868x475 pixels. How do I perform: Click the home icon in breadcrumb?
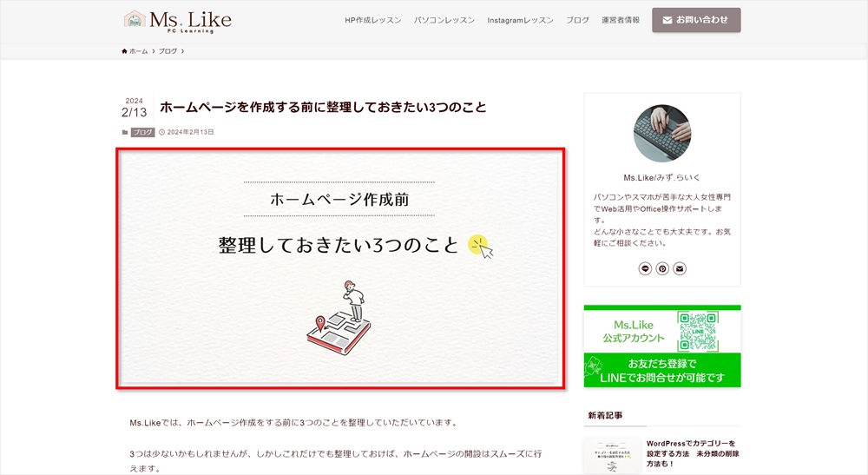[124, 51]
